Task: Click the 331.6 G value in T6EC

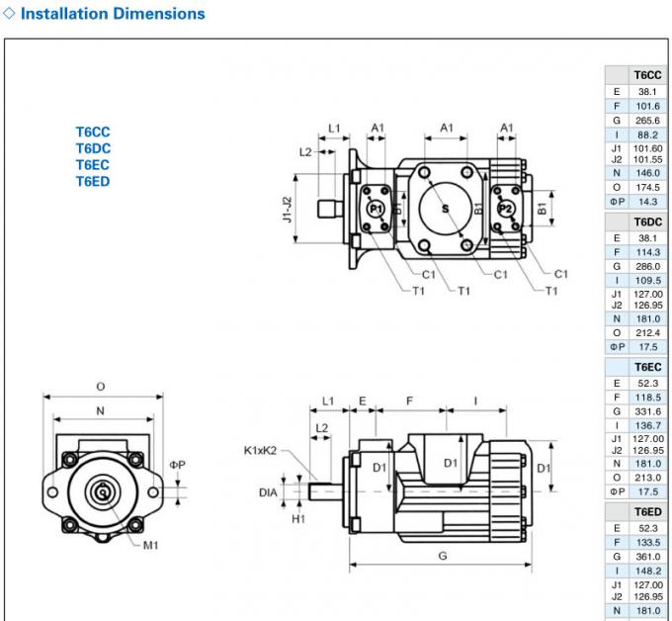Action: 647,411
